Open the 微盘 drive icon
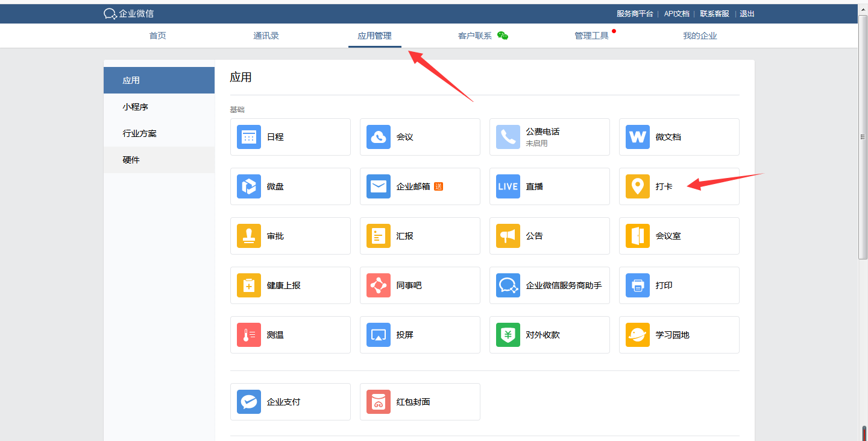 [249, 186]
